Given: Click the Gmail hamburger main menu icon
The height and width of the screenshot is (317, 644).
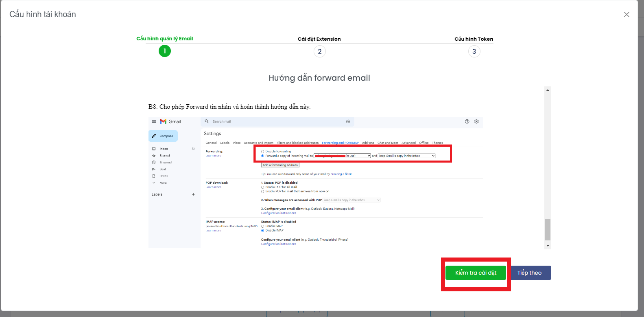Looking at the screenshot, I should click(154, 121).
